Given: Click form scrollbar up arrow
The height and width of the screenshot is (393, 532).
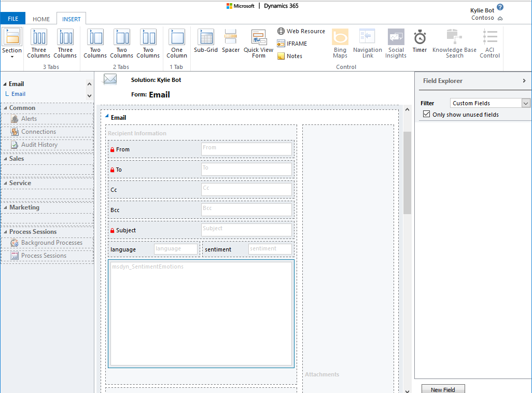Looking at the screenshot, I should click(x=407, y=109).
